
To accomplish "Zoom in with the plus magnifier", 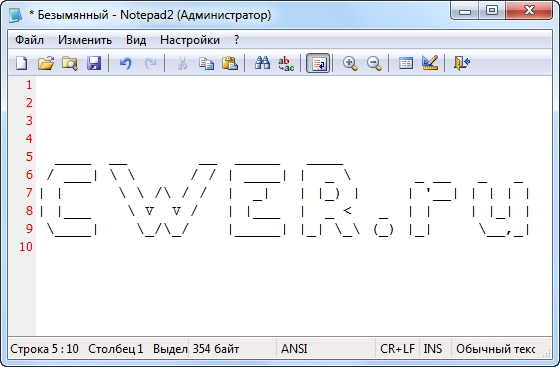I will tap(350, 63).
